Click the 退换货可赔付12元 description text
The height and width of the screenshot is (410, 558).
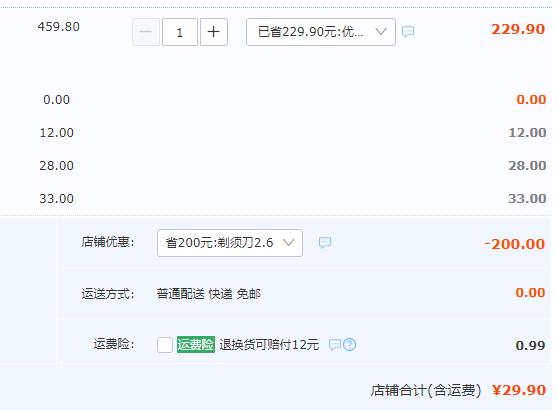click(x=269, y=345)
